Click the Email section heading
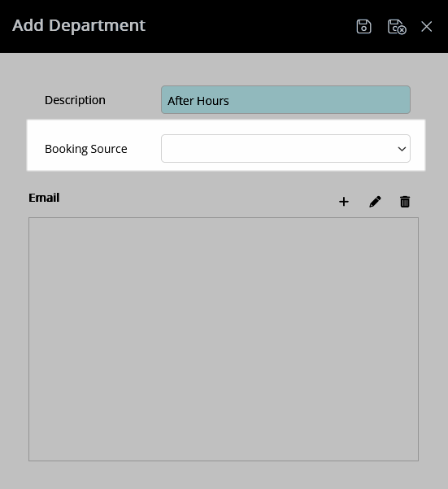 coord(44,198)
